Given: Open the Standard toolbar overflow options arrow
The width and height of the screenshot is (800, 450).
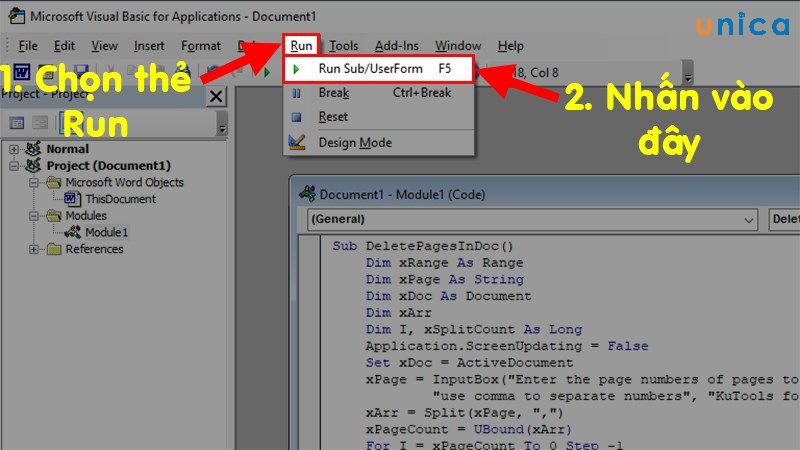Looking at the screenshot, I should [688, 73].
